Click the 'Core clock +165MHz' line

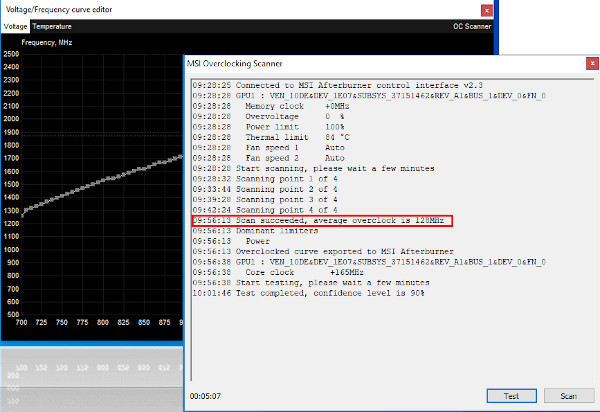pos(278,272)
